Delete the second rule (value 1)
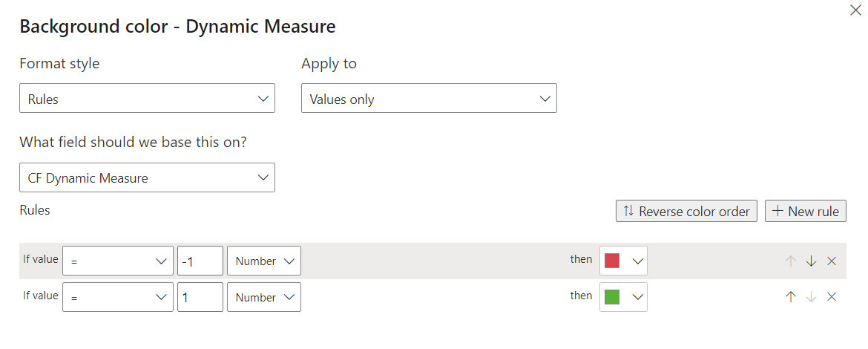 (832, 297)
